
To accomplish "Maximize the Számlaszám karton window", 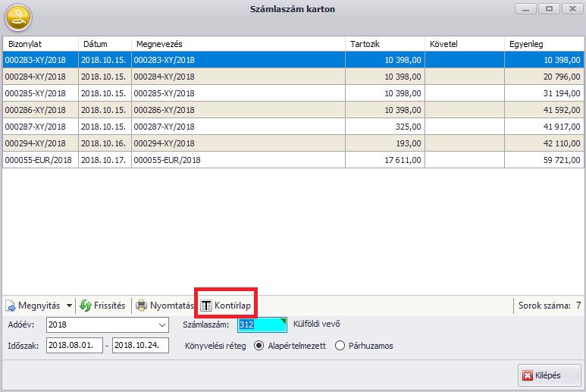I will [549, 9].
